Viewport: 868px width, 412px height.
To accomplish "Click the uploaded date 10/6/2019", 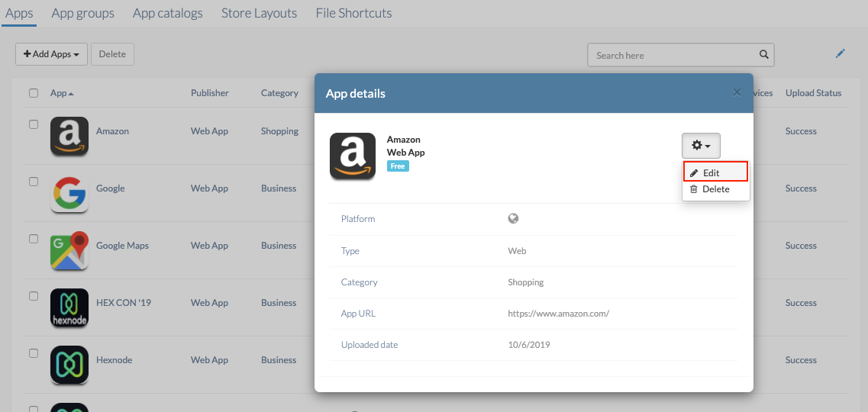I will click(529, 345).
